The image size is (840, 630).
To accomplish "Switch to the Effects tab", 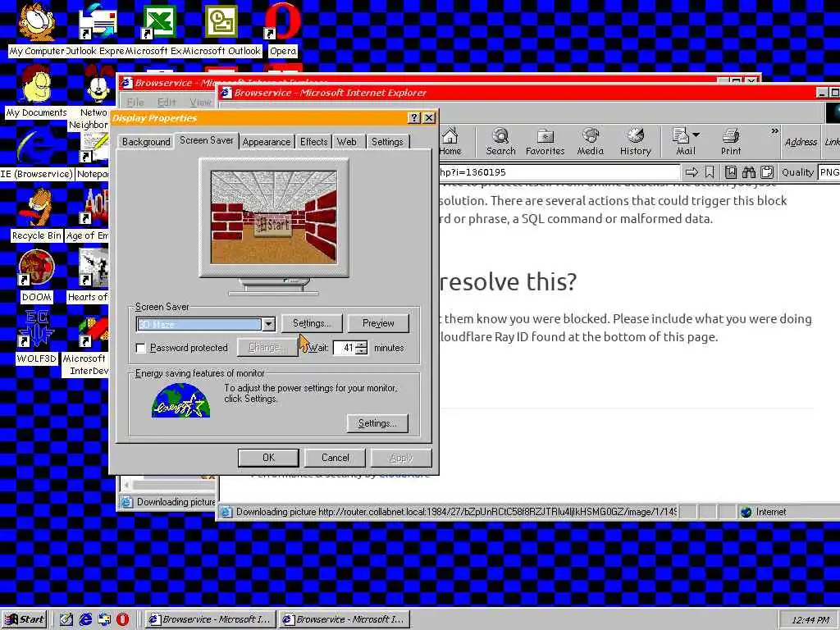I will click(313, 142).
